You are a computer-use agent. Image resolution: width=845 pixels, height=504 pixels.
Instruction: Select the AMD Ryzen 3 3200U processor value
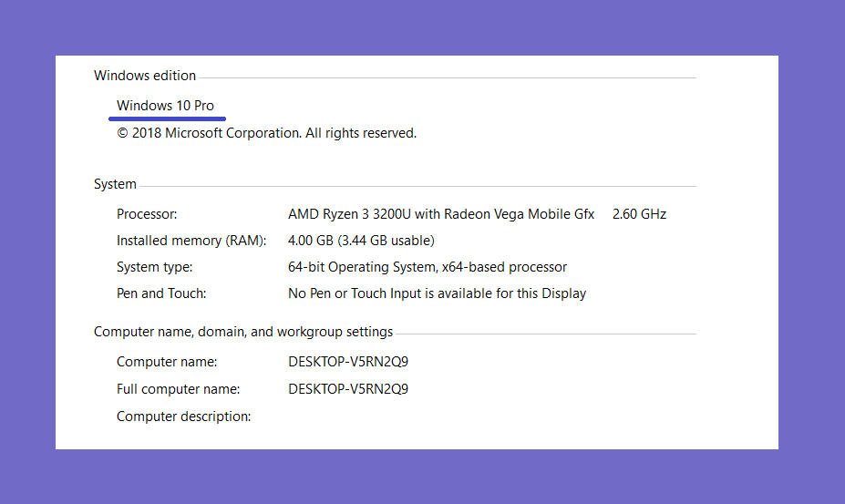441,214
